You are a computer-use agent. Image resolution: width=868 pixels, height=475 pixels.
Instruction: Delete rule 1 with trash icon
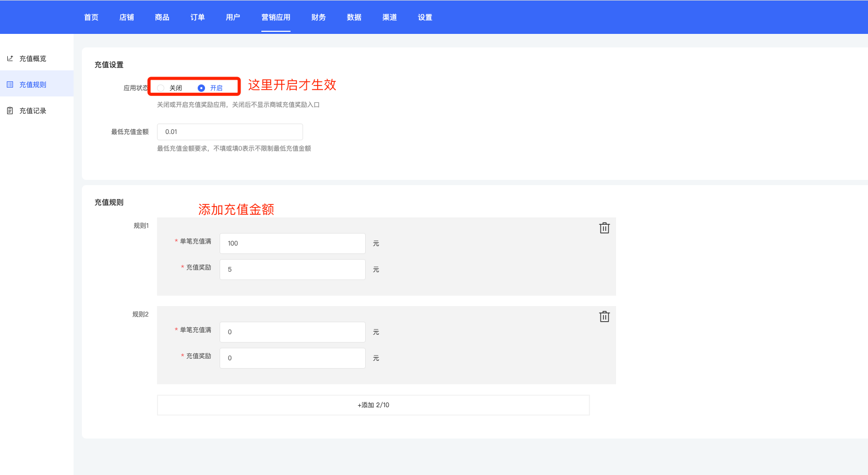coord(605,228)
